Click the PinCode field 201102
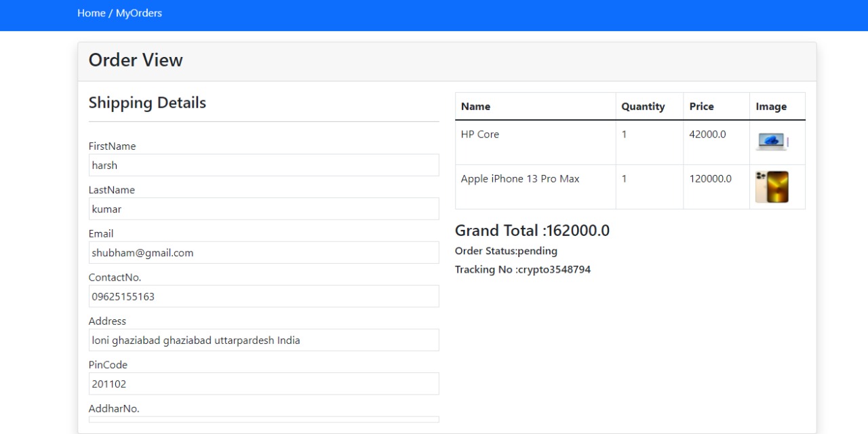The image size is (868, 434). coord(264,384)
